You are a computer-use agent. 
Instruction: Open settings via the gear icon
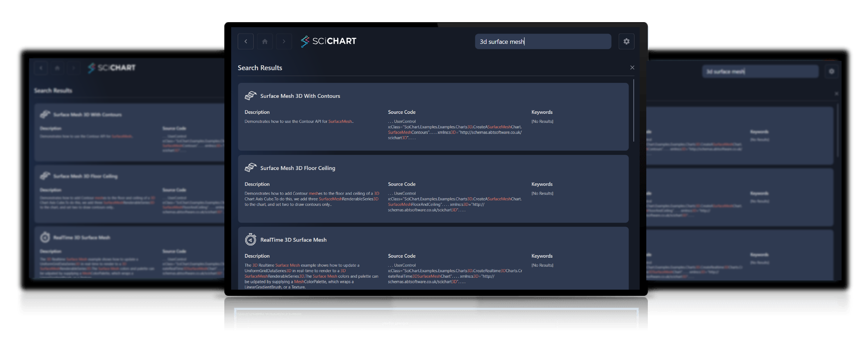[x=626, y=41]
